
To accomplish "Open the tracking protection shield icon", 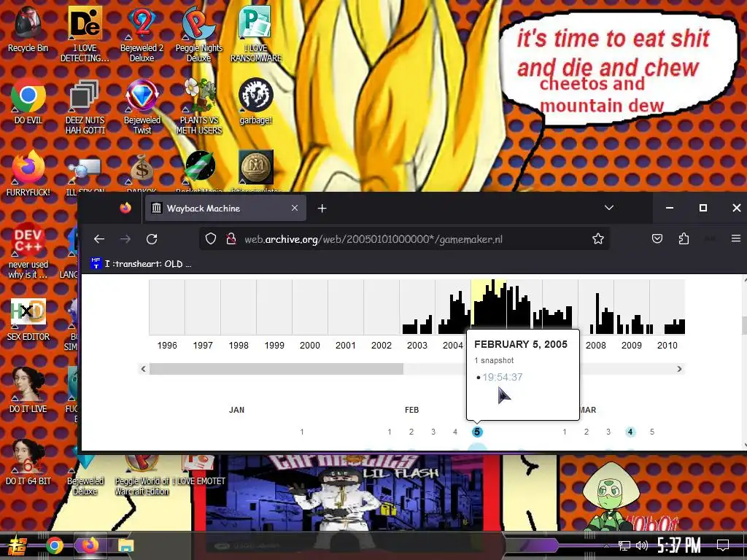I will click(x=211, y=239).
